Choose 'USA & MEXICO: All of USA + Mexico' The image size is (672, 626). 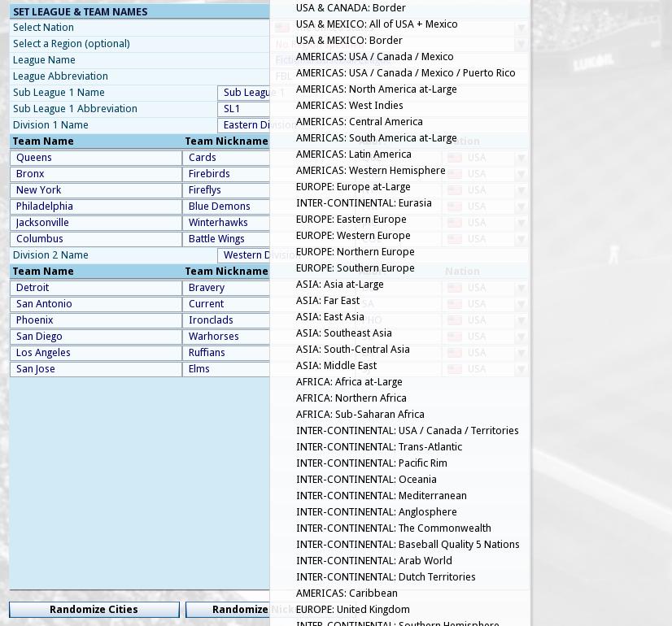coord(377,24)
